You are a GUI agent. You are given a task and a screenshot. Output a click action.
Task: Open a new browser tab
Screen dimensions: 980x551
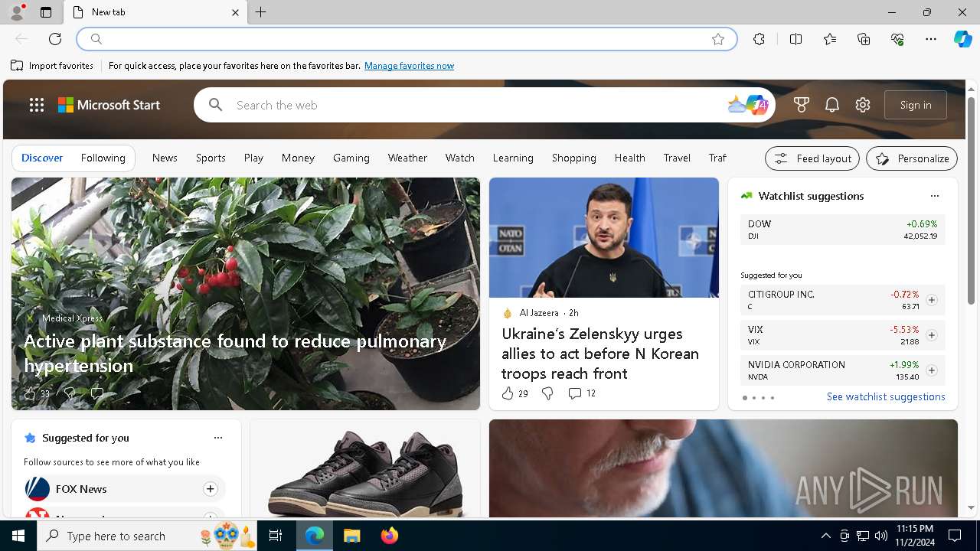point(261,12)
